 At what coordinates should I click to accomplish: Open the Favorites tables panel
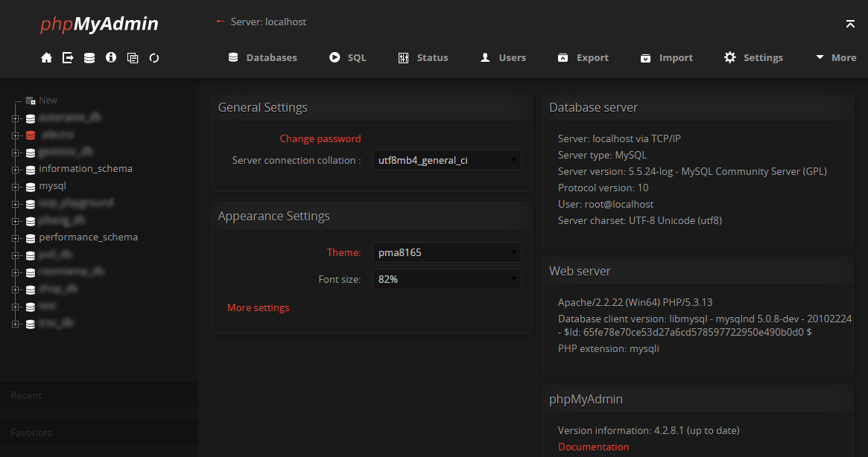coord(98,432)
